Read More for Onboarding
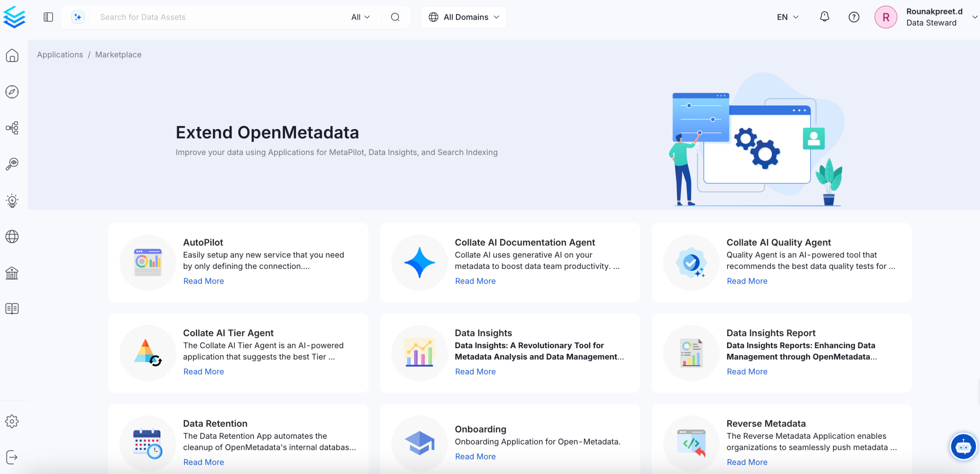Viewport: 980px width, 474px height. 475,456
